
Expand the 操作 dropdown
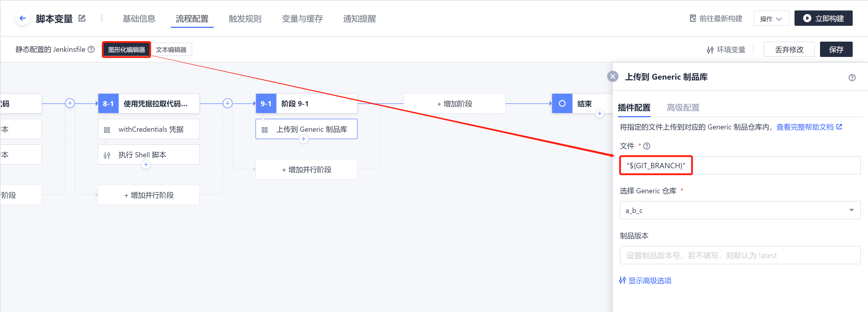pos(771,19)
